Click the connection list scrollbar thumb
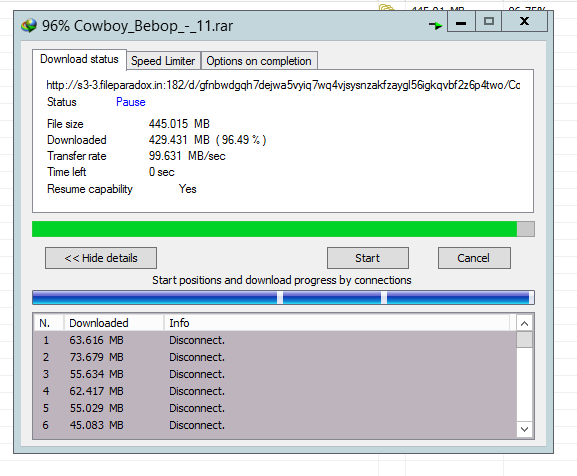 tap(524, 340)
